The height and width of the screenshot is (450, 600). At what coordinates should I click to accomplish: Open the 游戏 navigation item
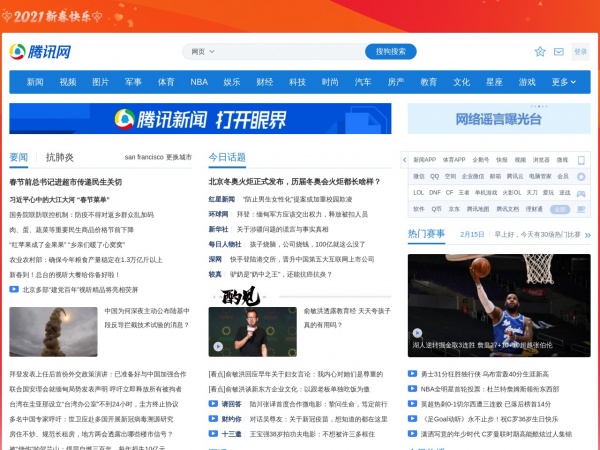[x=527, y=82]
